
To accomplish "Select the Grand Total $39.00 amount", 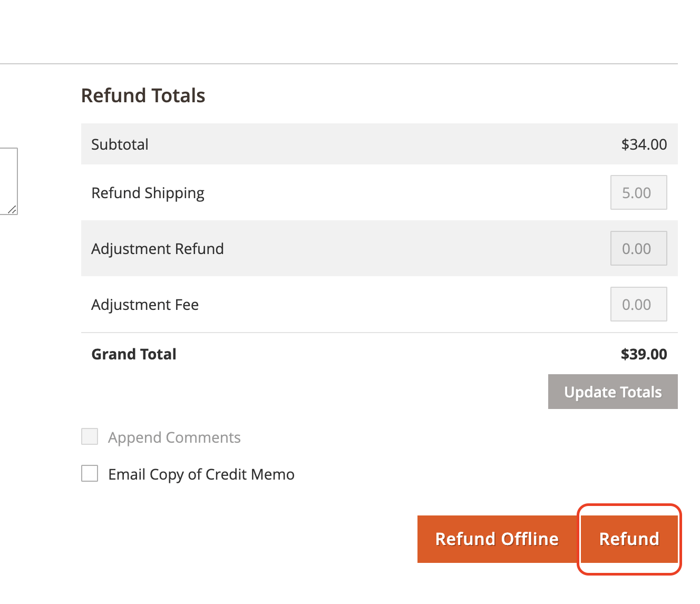I will [x=644, y=354].
